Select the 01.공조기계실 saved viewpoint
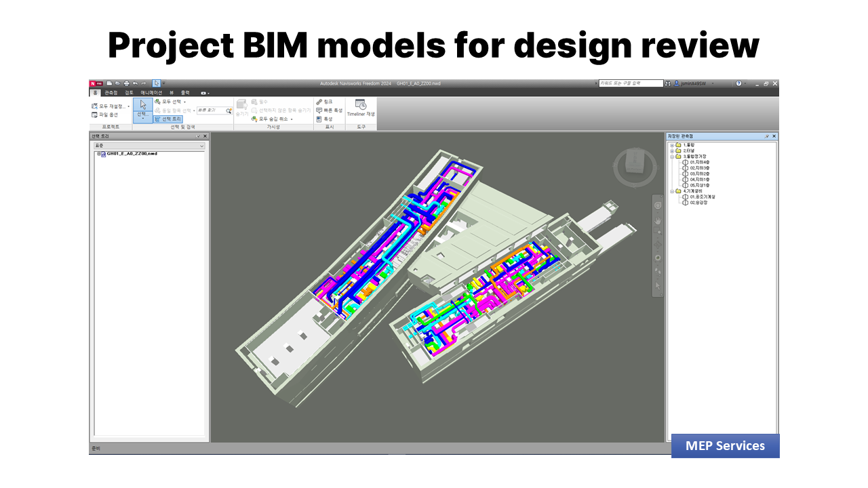This screenshot has height=488, width=868. coord(702,197)
